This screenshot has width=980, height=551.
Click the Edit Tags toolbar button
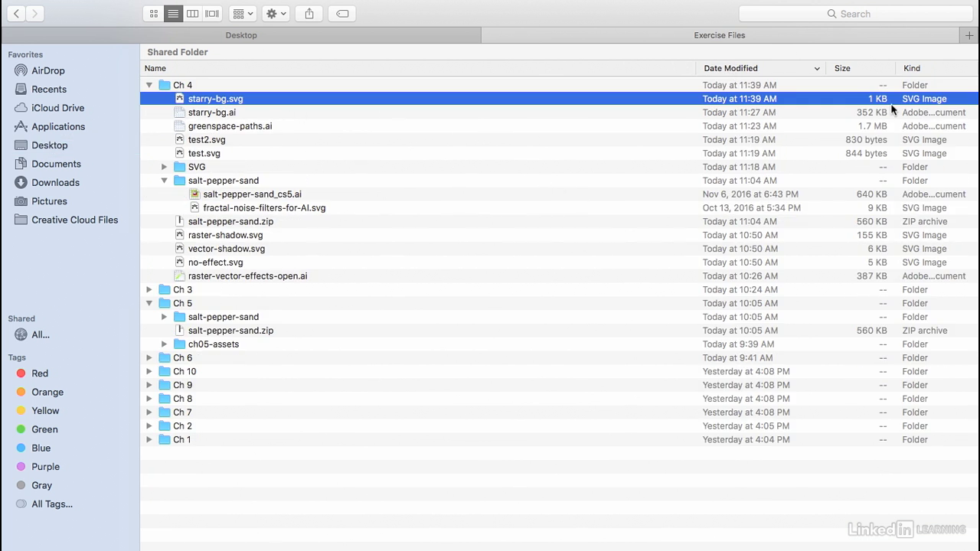tap(342, 14)
